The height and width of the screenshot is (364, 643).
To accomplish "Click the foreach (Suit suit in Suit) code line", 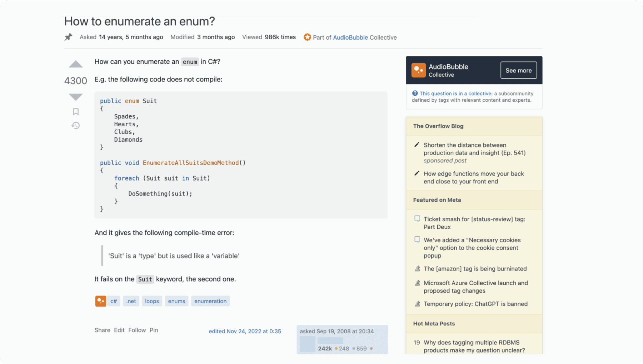I will pyautogui.click(x=162, y=178).
